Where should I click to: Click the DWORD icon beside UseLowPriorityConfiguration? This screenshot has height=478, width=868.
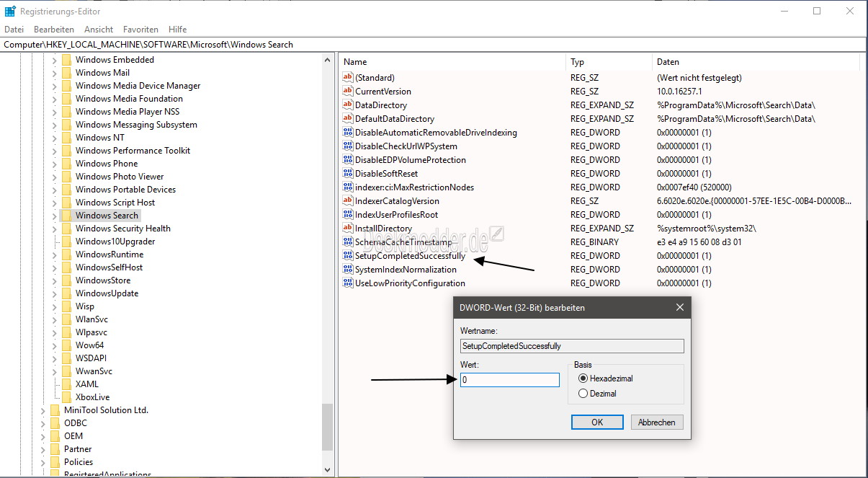click(348, 283)
